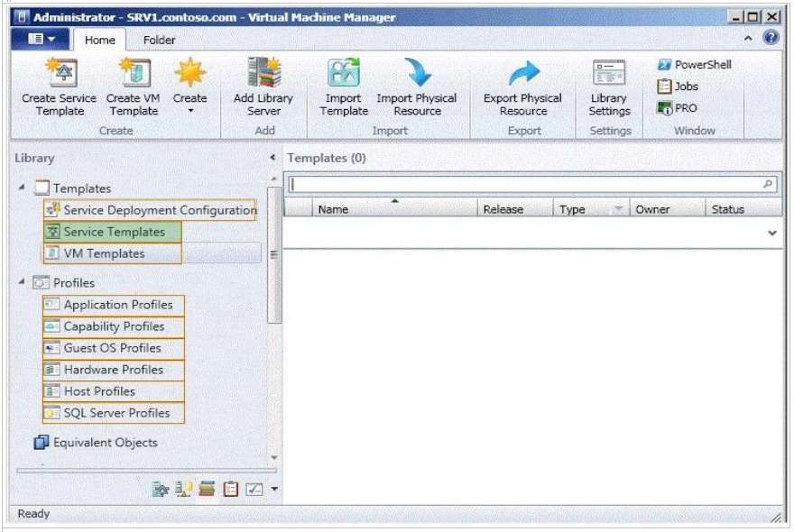This screenshot has width=794, height=532.
Task: Select the Hardware Profiles node
Action: pyautogui.click(x=114, y=370)
